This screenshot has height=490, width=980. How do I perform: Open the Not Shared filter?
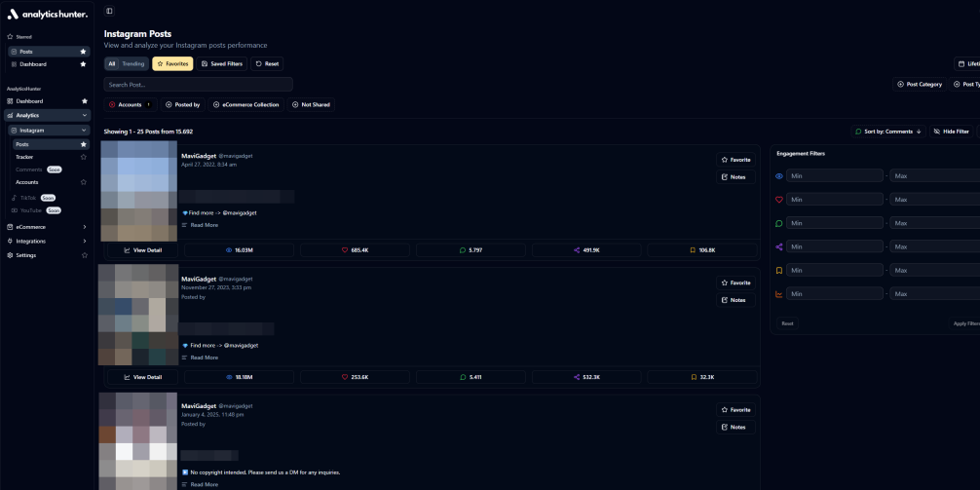(x=311, y=105)
